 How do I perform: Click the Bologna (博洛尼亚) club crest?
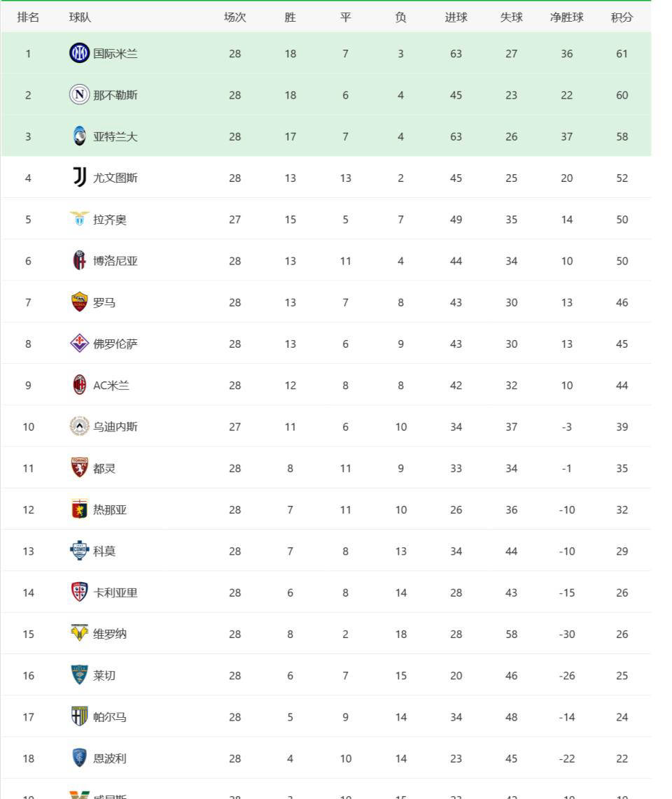click(79, 260)
